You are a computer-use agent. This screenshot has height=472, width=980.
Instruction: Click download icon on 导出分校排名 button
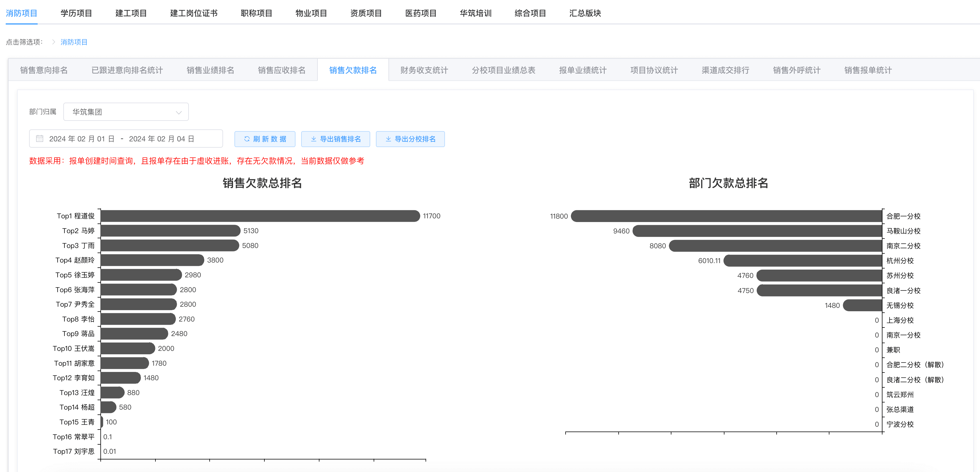(x=388, y=139)
